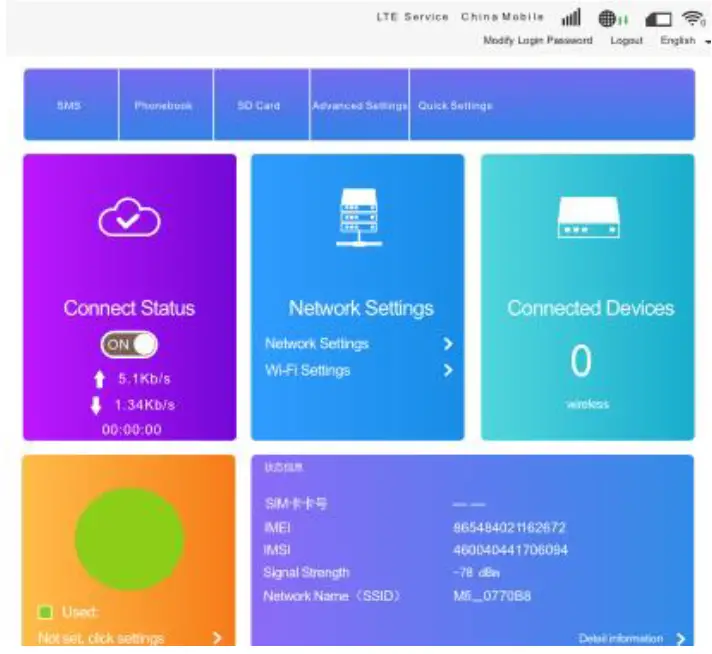
Task: Click the 00:00:00 connection timer
Action: [132, 430]
